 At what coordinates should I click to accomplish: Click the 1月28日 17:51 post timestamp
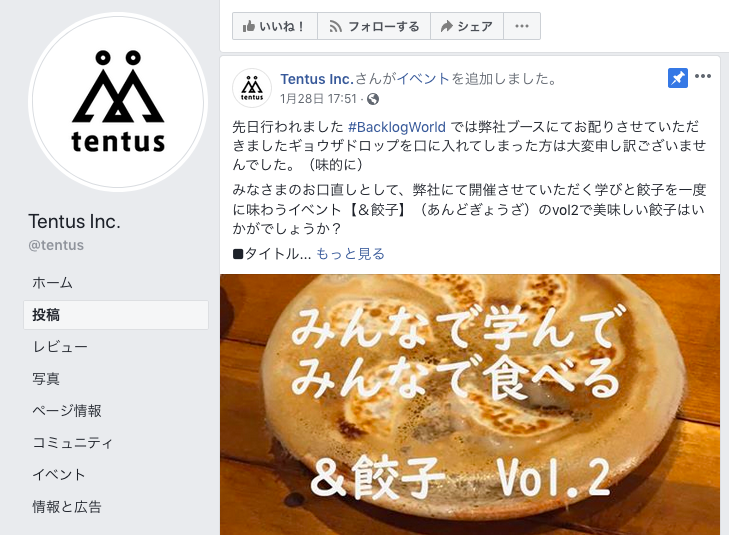tap(318, 99)
